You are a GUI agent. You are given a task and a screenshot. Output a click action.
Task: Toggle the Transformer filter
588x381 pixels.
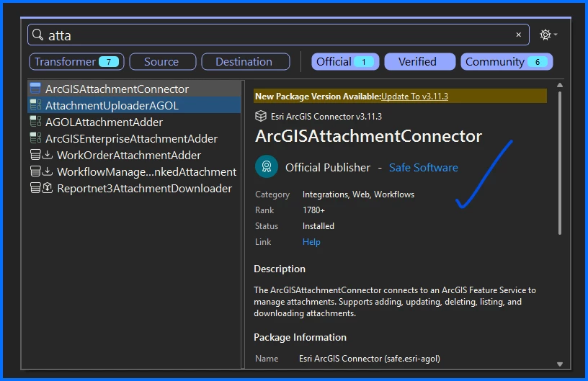point(76,61)
